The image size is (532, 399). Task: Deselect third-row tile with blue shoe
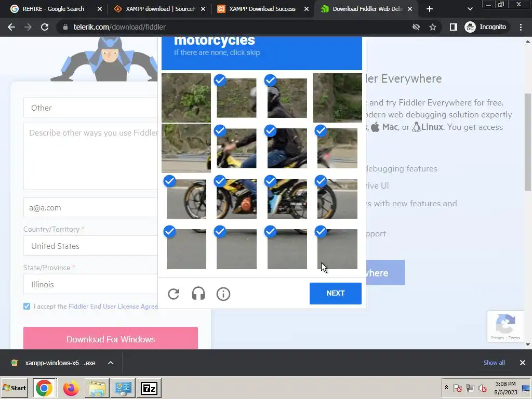click(x=287, y=199)
